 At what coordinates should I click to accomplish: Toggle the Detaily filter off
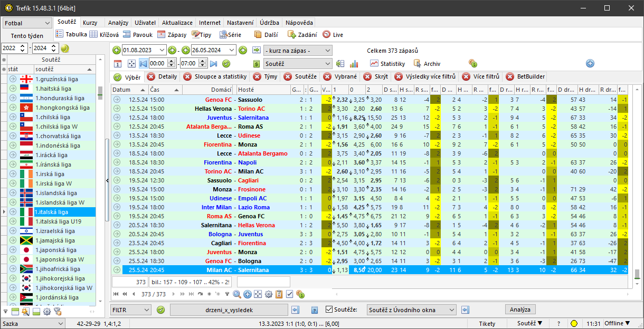click(163, 76)
